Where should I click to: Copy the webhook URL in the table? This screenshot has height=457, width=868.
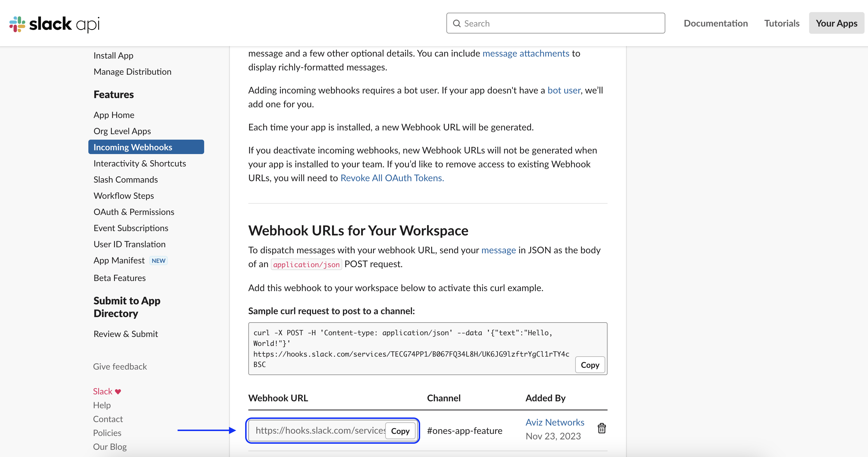click(400, 431)
